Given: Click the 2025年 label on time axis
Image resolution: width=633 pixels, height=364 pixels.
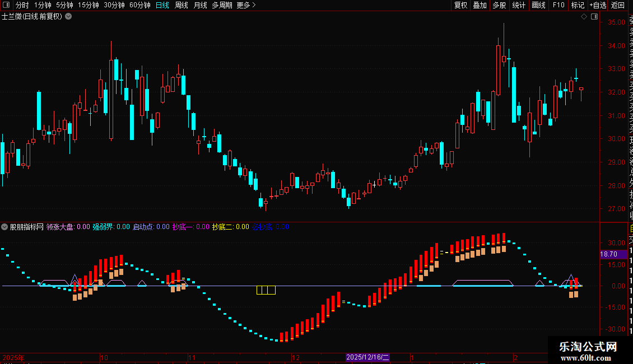Looking at the screenshot, I should pos(13,357).
